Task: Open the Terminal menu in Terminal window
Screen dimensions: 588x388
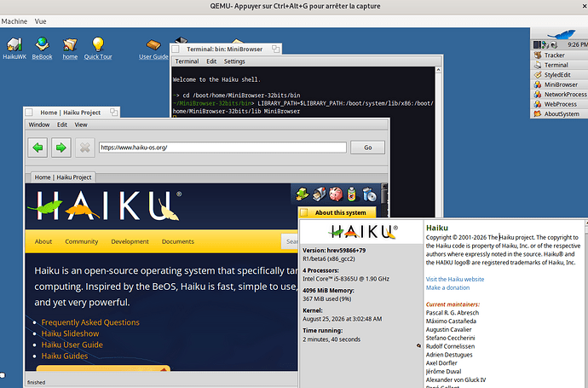Action: tap(187, 61)
